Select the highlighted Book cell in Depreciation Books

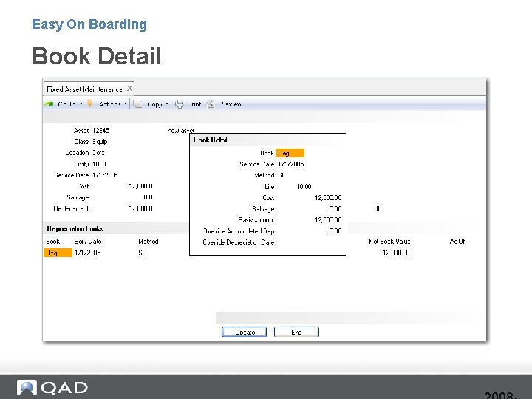pyautogui.click(x=58, y=253)
